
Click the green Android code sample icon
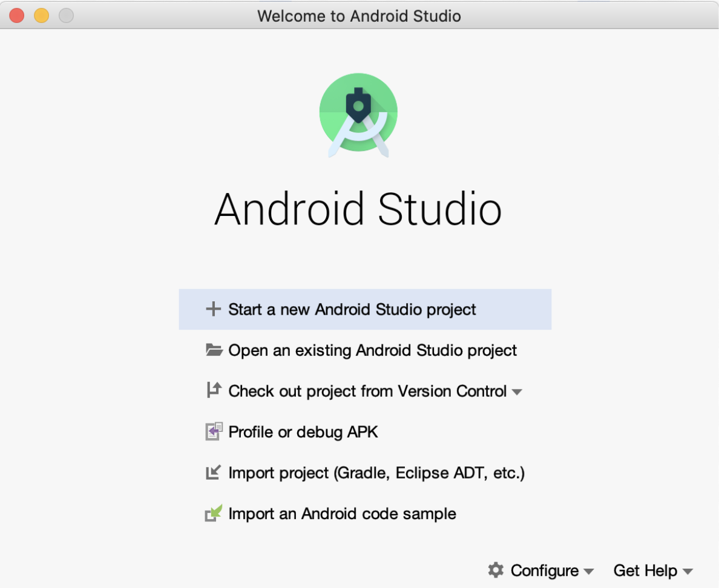click(214, 513)
